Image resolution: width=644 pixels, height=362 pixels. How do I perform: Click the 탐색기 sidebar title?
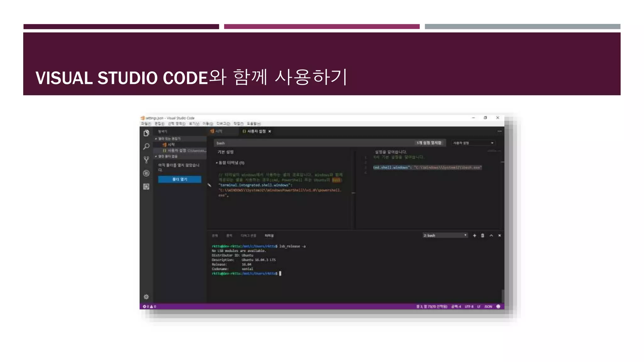pyautogui.click(x=163, y=132)
